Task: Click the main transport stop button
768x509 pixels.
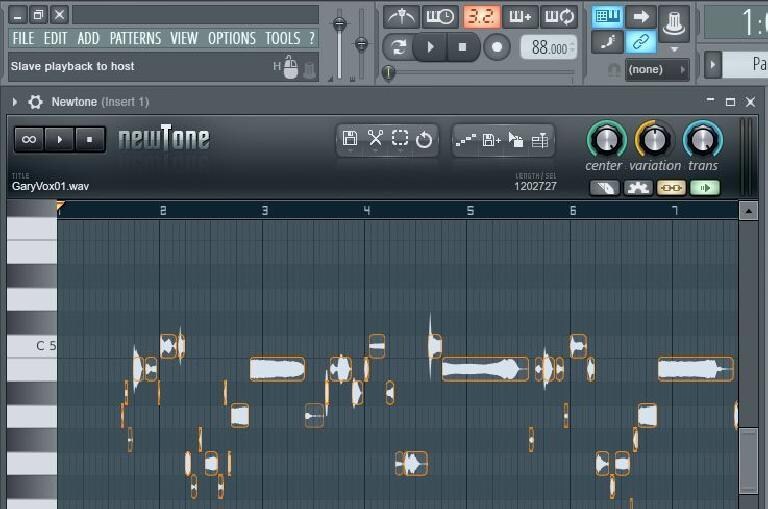Action: [462, 48]
